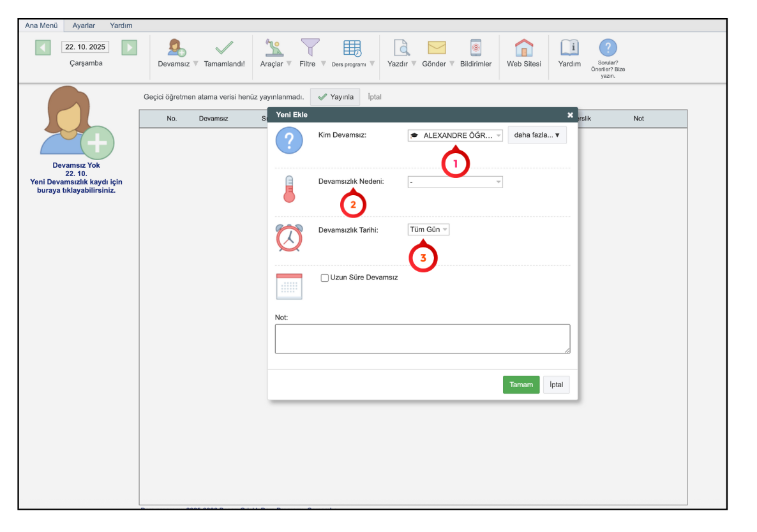The image size is (757, 532).
Task: Go to the previous day with left arrow
Action: point(43,47)
